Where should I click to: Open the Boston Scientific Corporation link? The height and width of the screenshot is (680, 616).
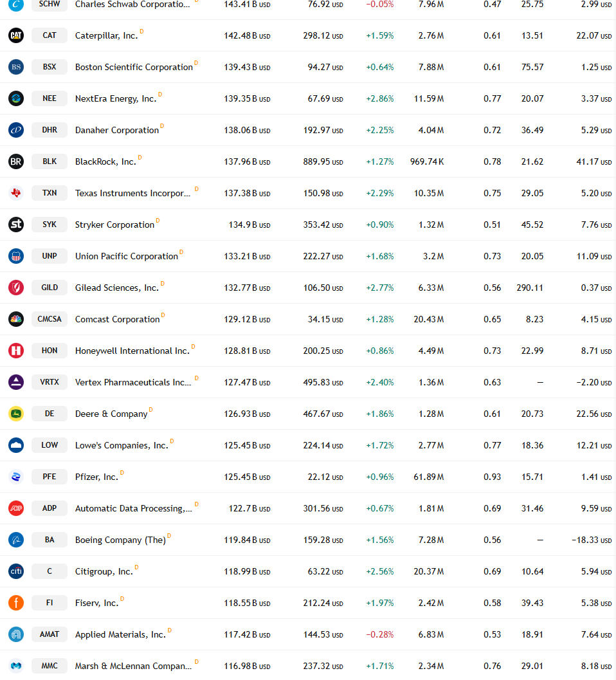(134, 67)
